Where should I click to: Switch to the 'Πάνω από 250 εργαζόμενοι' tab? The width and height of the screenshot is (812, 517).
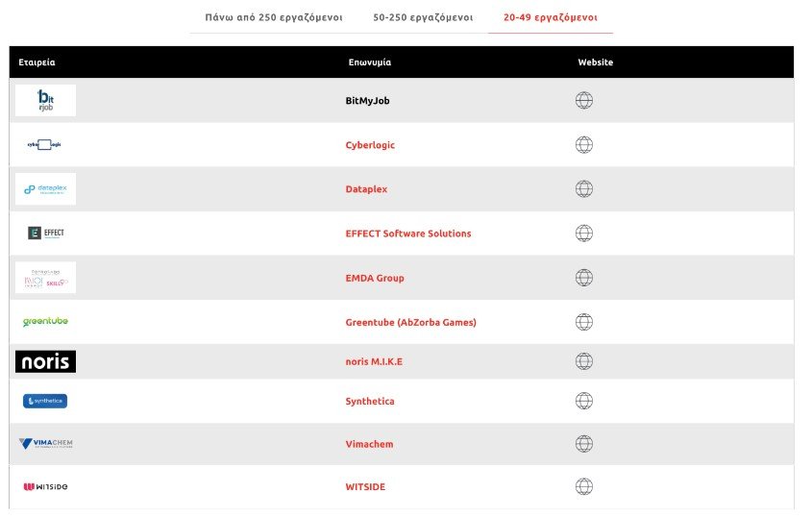coord(273,17)
